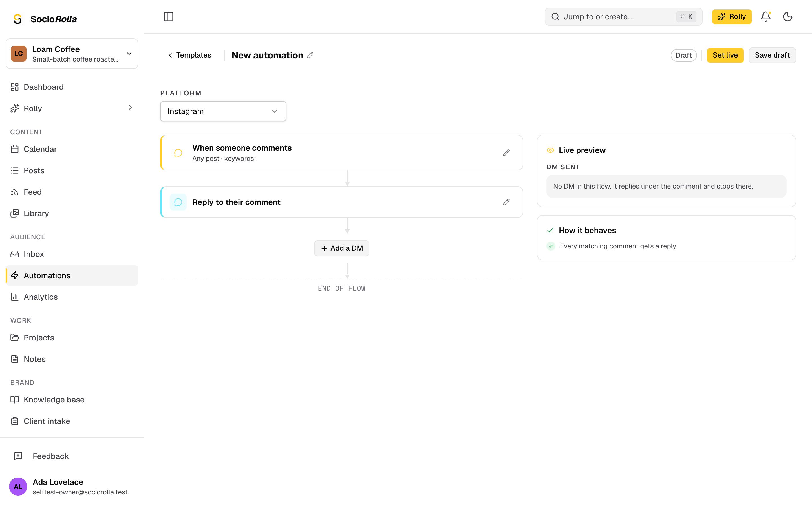The height and width of the screenshot is (508, 812).
Task: Open the Posts section
Action: [72, 171]
